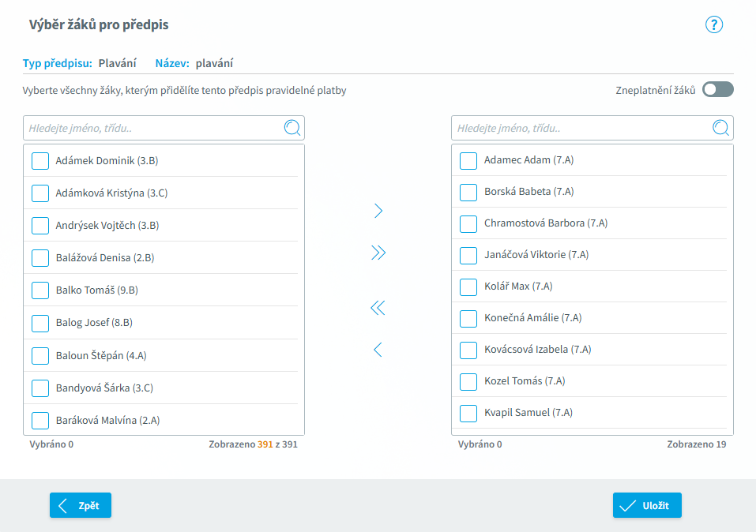
Task: Select Chramostová Barbora (7.A) checkbox
Action: point(468,223)
